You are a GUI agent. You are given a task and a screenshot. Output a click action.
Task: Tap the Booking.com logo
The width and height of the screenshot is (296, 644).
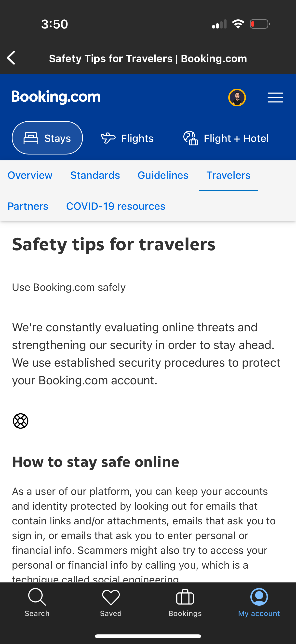click(x=55, y=97)
